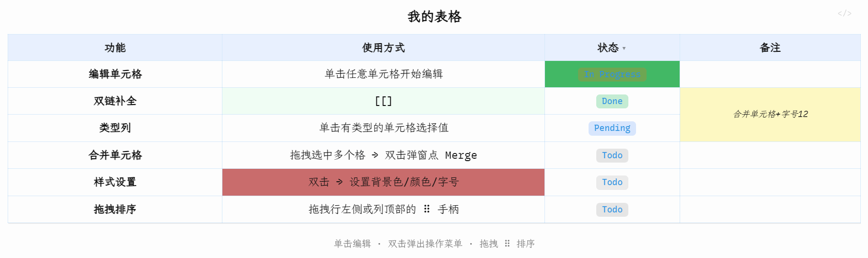This screenshot has width=868, height=258.
Task: Open the Done status tag
Action: (612, 101)
